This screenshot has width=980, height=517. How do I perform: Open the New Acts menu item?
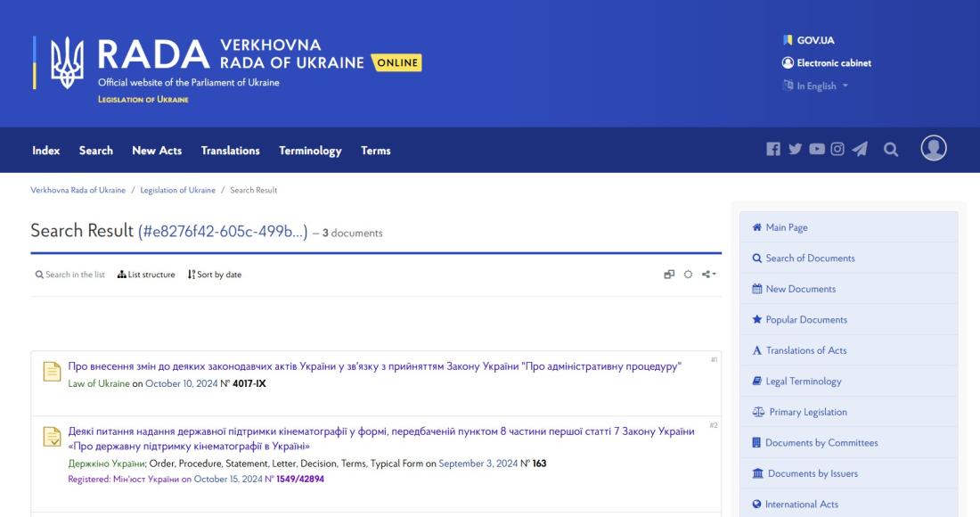(x=157, y=151)
